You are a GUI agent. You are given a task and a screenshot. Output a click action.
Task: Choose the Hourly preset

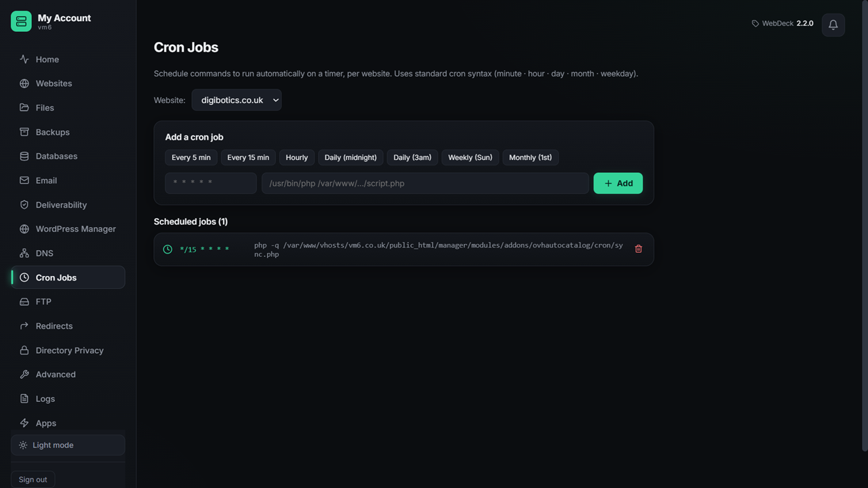(x=297, y=157)
